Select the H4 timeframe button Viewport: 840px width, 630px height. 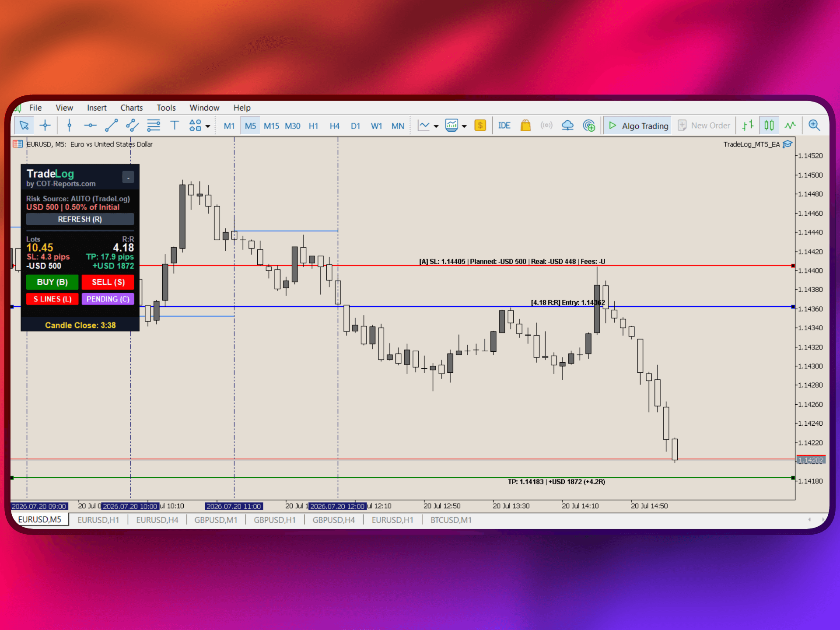tap(335, 126)
